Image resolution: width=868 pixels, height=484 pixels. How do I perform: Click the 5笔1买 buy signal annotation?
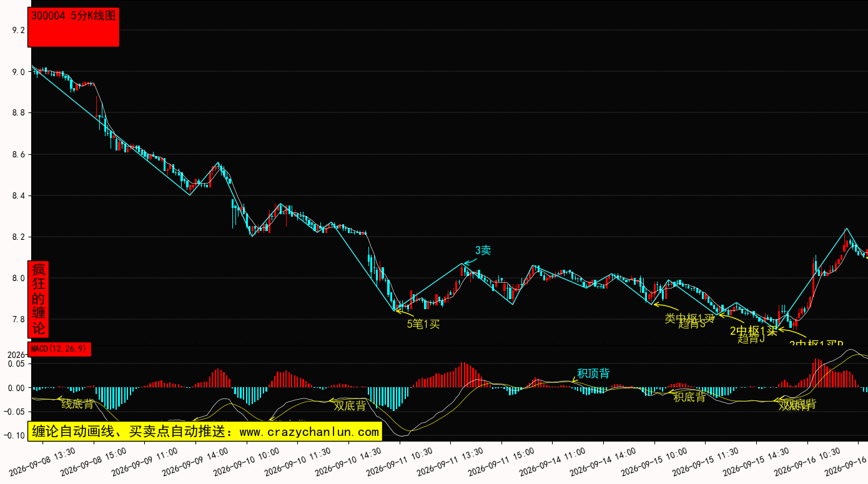click(x=424, y=323)
